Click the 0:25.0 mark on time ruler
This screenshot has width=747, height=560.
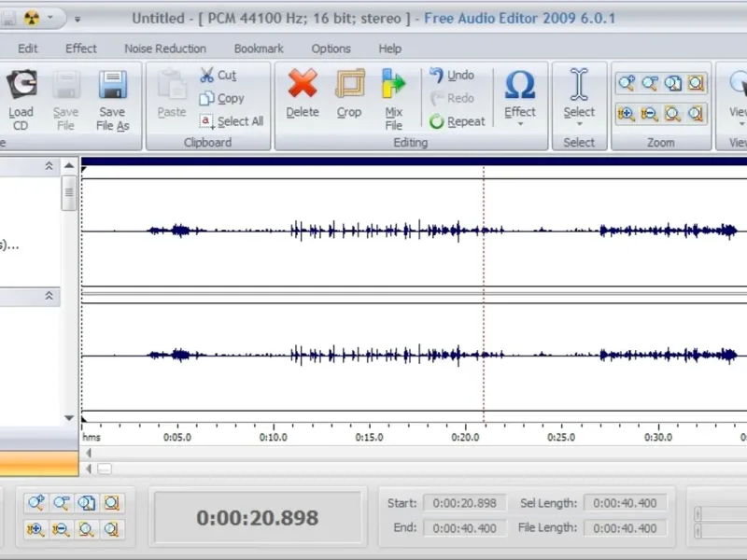561,437
